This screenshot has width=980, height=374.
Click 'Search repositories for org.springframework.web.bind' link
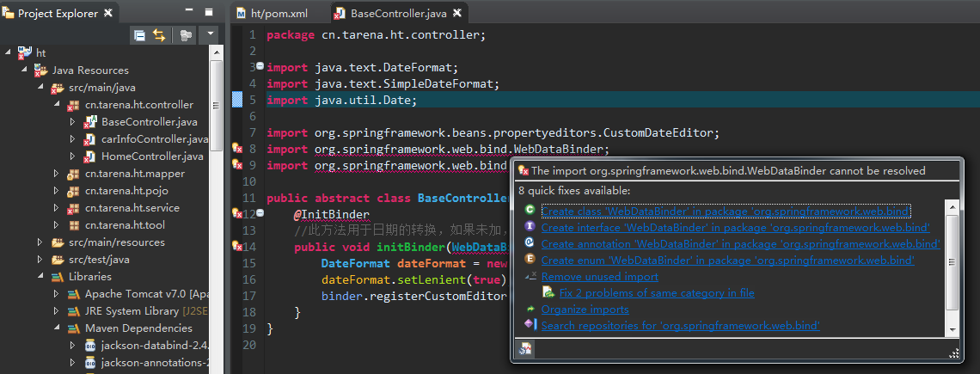[681, 325]
